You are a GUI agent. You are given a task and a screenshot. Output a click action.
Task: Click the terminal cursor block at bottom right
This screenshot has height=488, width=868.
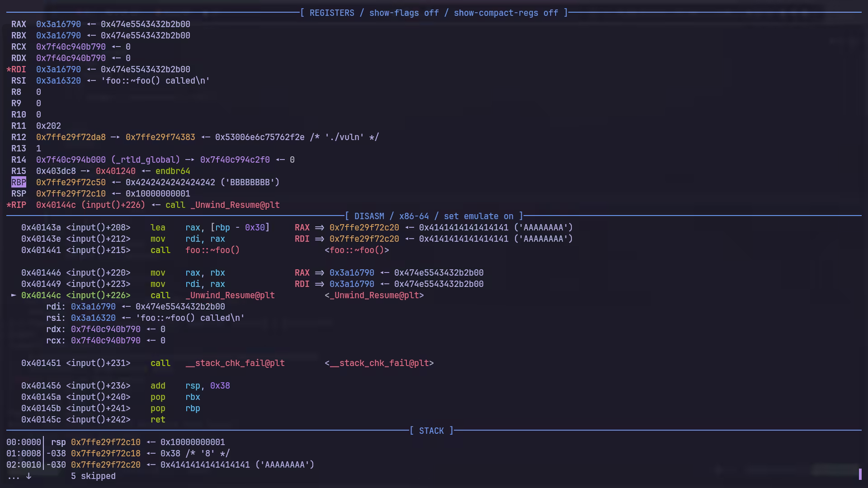click(x=860, y=474)
